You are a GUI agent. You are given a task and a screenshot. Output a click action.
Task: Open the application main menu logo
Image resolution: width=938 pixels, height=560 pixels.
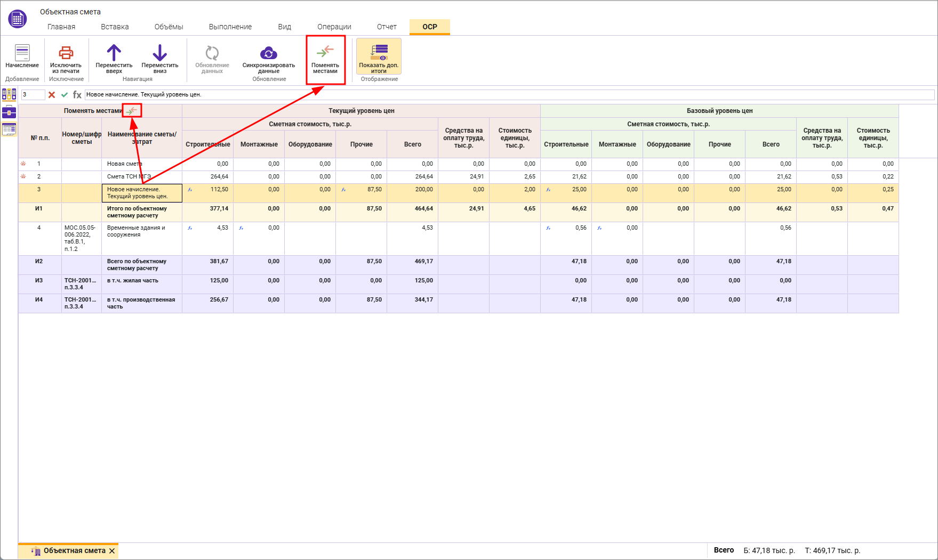(x=17, y=19)
